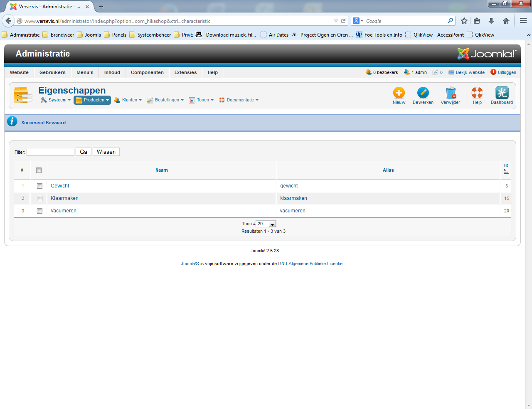Click the Verwijder trash bin icon
The height and width of the screenshot is (409, 532).
click(451, 93)
